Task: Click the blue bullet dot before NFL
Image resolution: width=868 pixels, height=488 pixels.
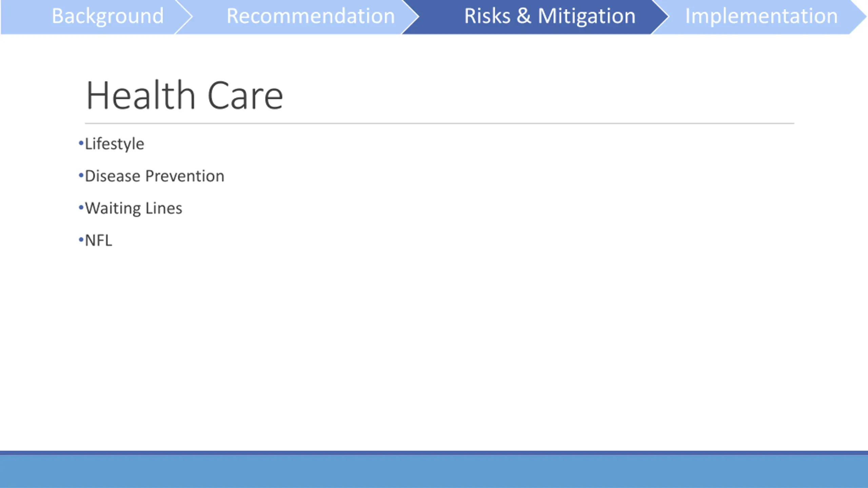Action: (x=81, y=240)
